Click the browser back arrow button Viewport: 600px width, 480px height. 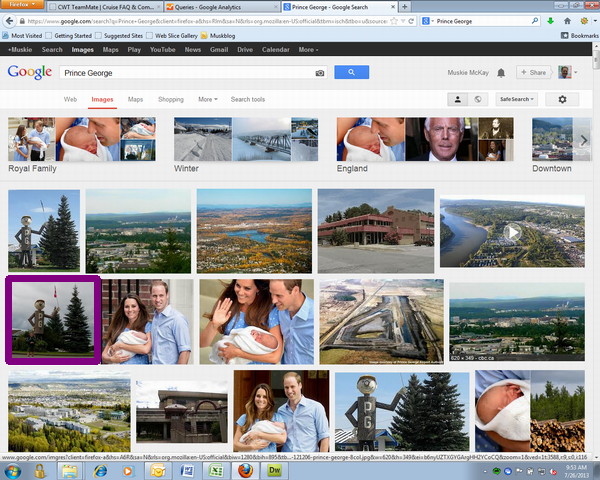click(x=9, y=21)
